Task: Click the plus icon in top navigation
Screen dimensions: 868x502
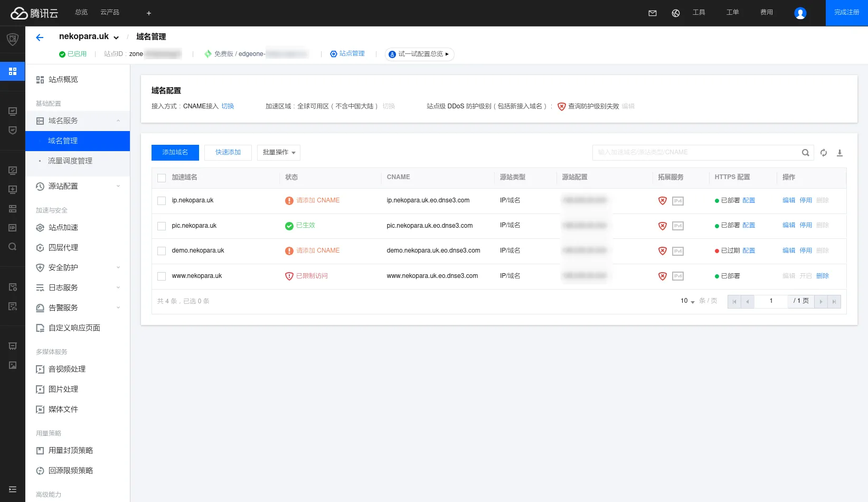Action: (149, 13)
